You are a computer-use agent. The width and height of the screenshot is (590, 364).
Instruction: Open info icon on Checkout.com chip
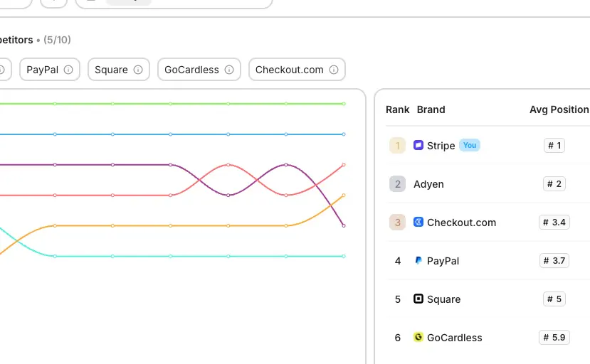(x=334, y=70)
